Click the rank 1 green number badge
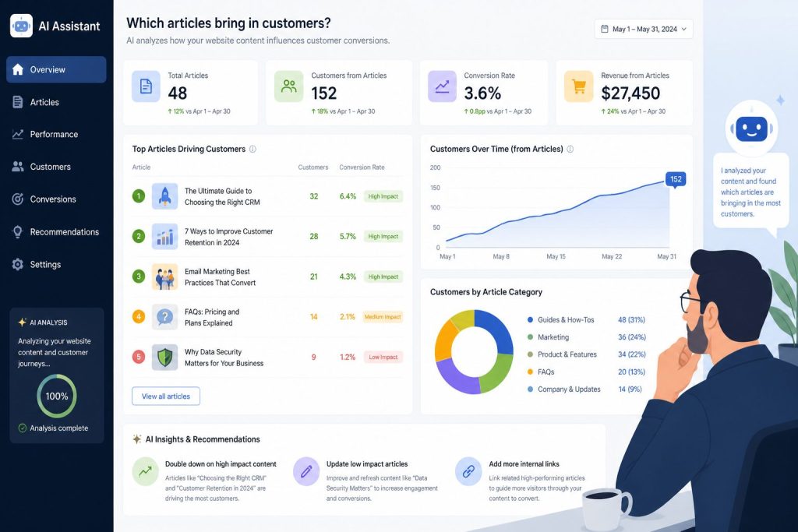 click(x=139, y=196)
